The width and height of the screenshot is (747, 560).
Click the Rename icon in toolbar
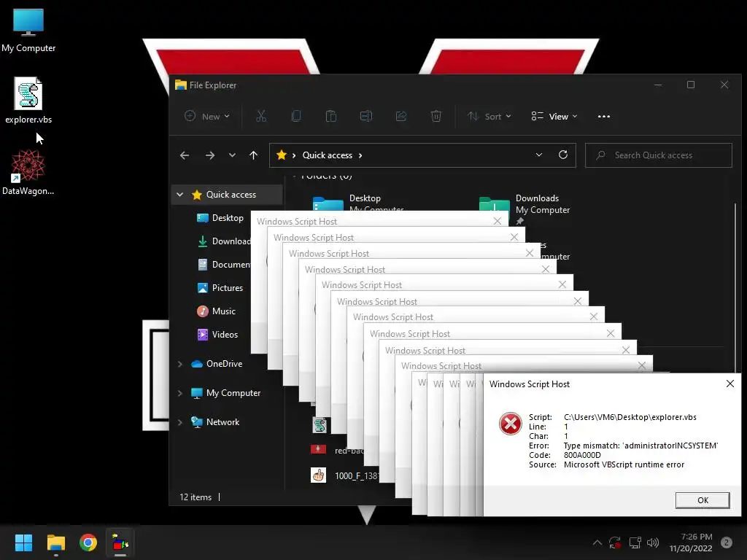pos(366,116)
